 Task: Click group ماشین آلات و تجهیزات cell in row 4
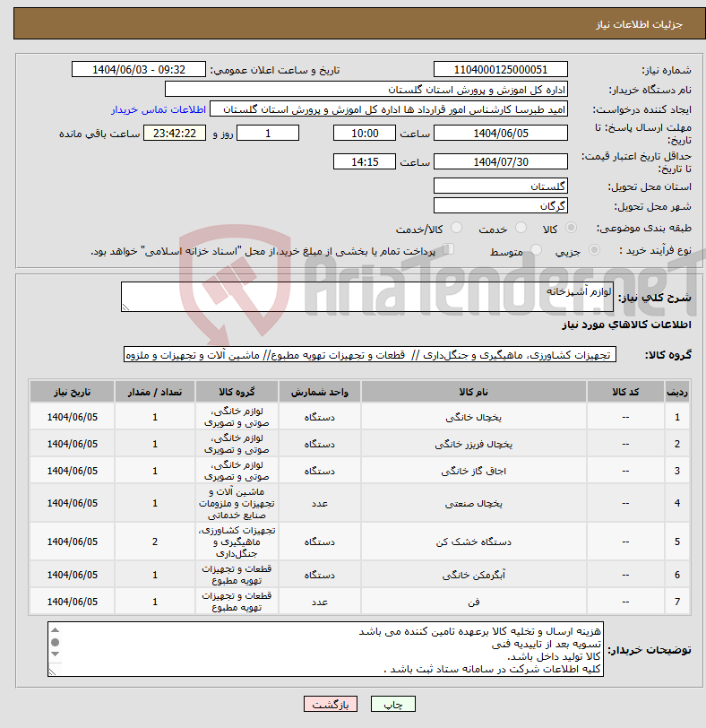[x=237, y=503]
